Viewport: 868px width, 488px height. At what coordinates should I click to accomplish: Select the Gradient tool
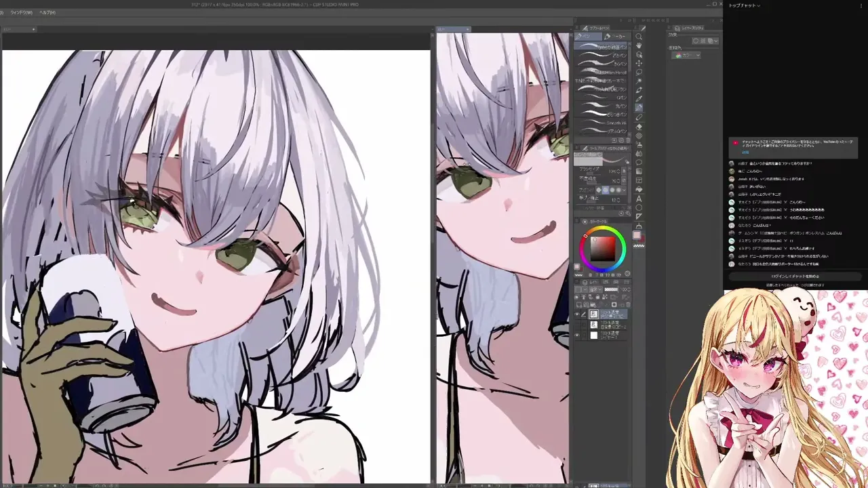pyautogui.click(x=639, y=171)
